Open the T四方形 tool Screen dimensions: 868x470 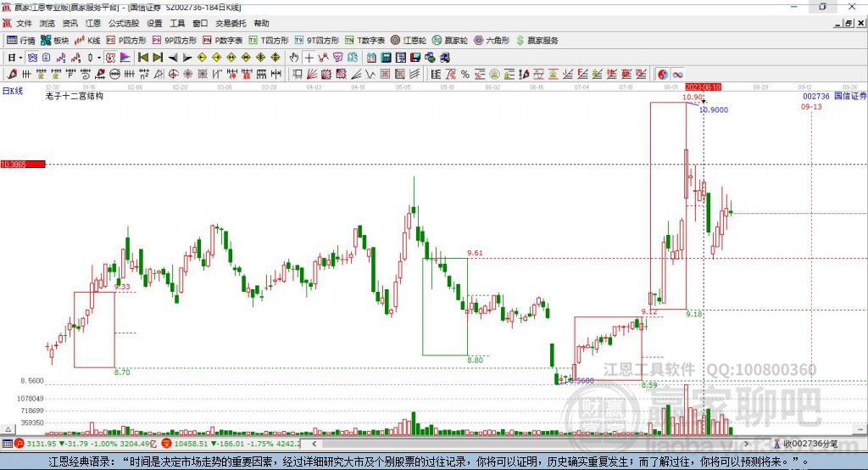pyautogui.click(x=269, y=41)
